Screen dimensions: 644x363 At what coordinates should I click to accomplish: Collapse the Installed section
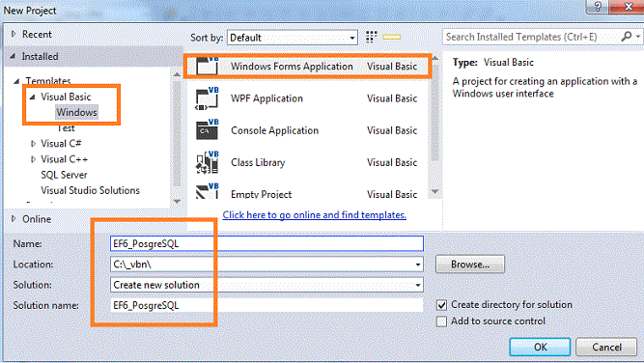click(13, 56)
